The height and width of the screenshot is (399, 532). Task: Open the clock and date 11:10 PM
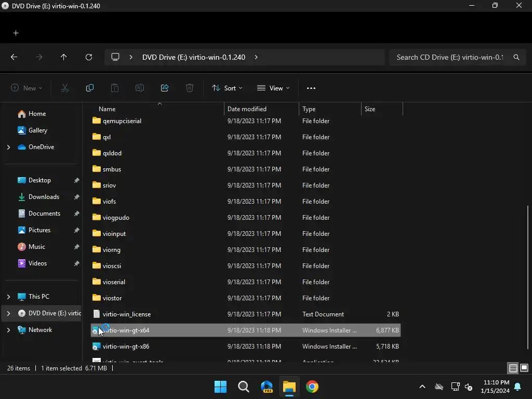pos(495,387)
